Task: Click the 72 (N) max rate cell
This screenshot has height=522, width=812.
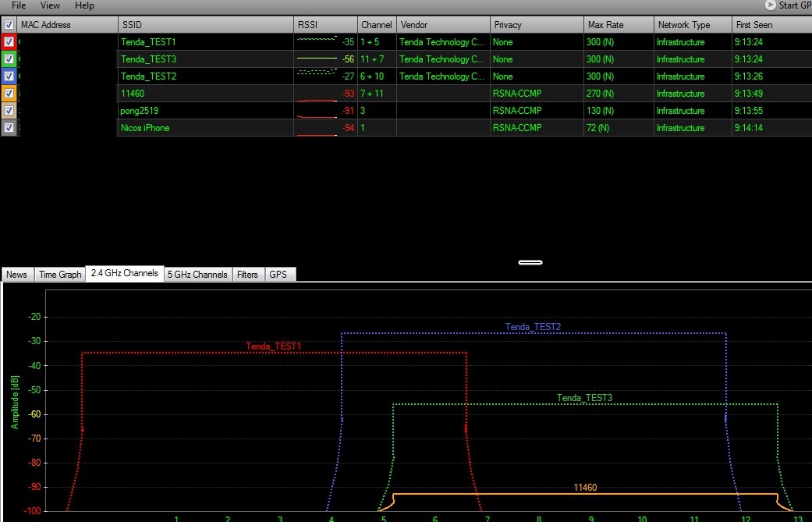Action: [x=619, y=127]
